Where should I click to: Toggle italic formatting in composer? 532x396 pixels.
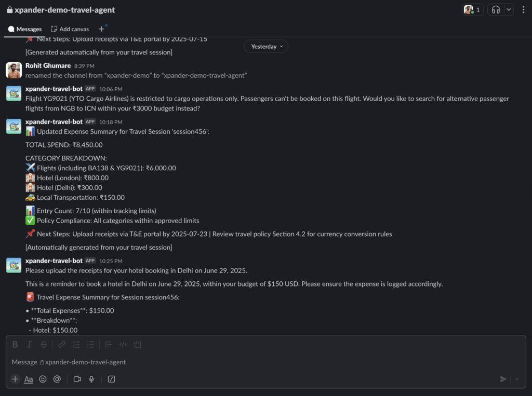point(29,345)
